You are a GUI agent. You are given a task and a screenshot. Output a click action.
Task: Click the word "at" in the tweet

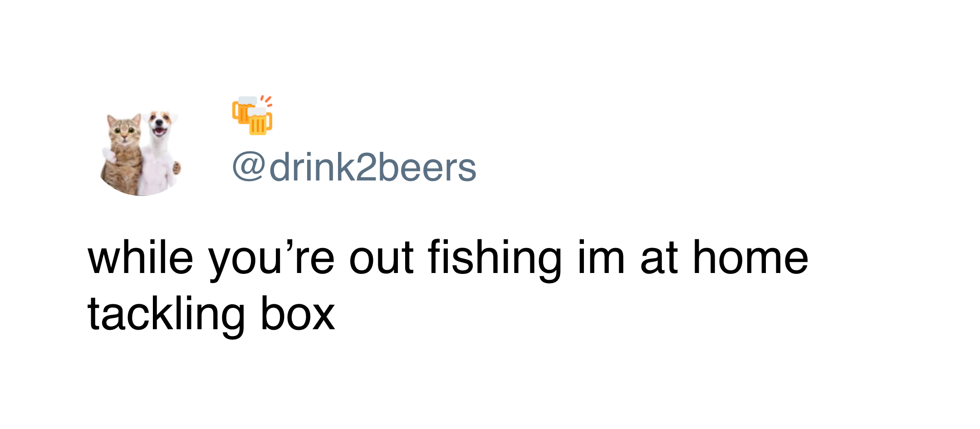(x=659, y=258)
